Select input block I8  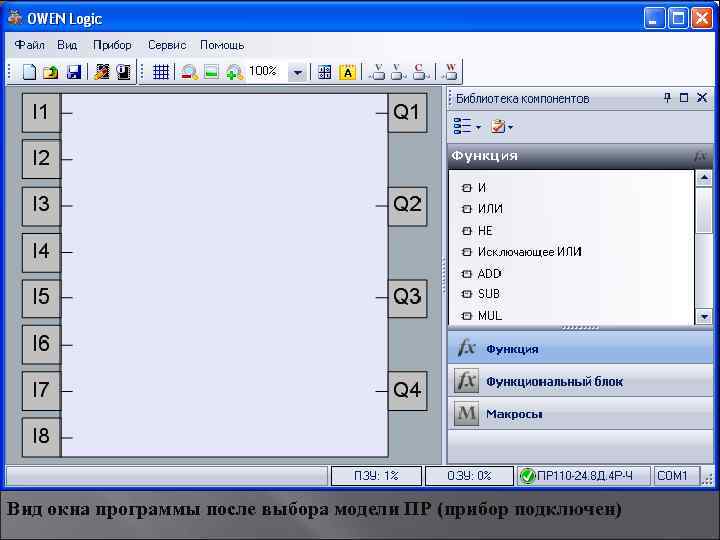tap(41, 437)
